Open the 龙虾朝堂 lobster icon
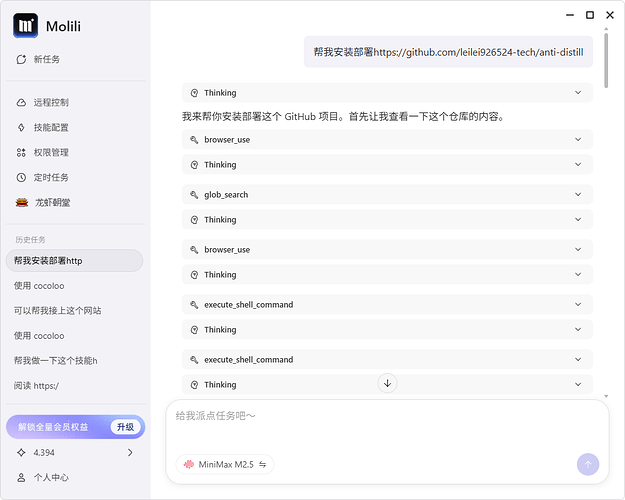Image resolution: width=625 pixels, height=500 pixels. [22, 202]
